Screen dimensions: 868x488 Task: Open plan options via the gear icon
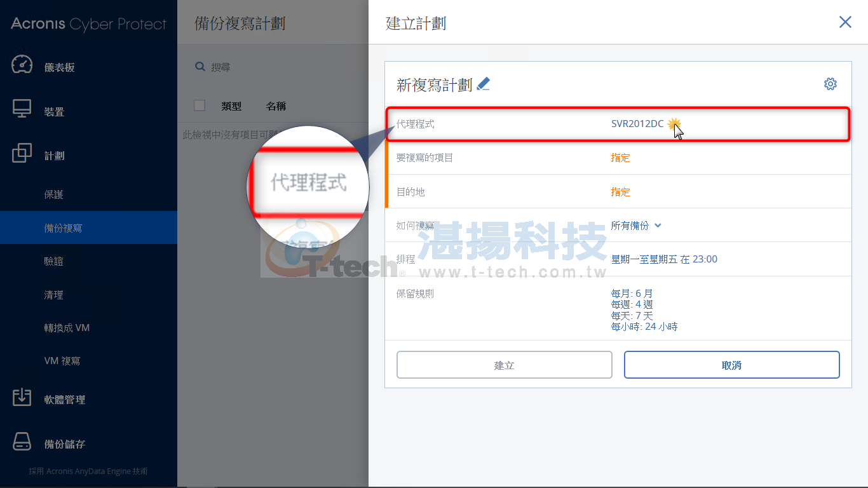tap(831, 84)
